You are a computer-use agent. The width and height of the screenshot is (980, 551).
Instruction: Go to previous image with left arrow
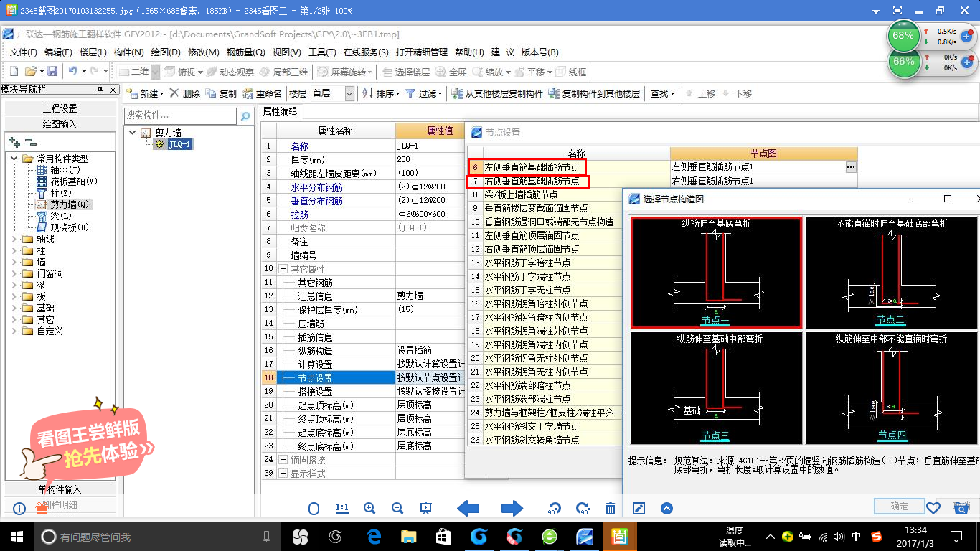point(468,509)
